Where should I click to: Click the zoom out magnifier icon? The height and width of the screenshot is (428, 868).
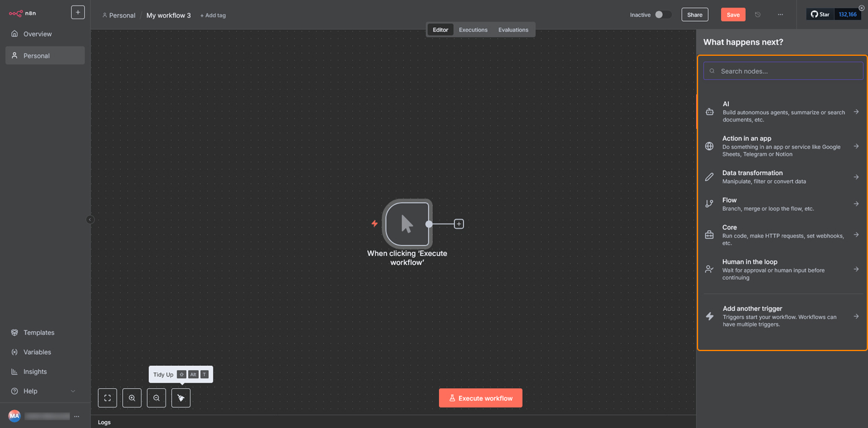point(156,398)
